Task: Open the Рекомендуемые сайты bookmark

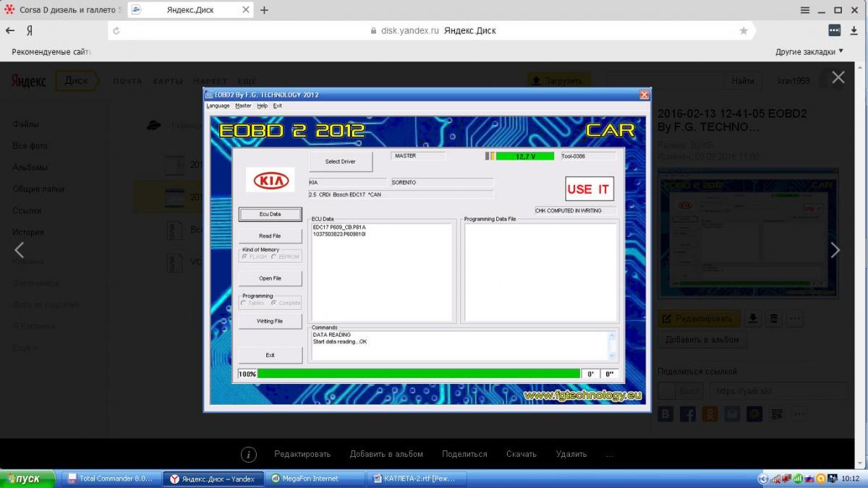Action: click(x=51, y=52)
